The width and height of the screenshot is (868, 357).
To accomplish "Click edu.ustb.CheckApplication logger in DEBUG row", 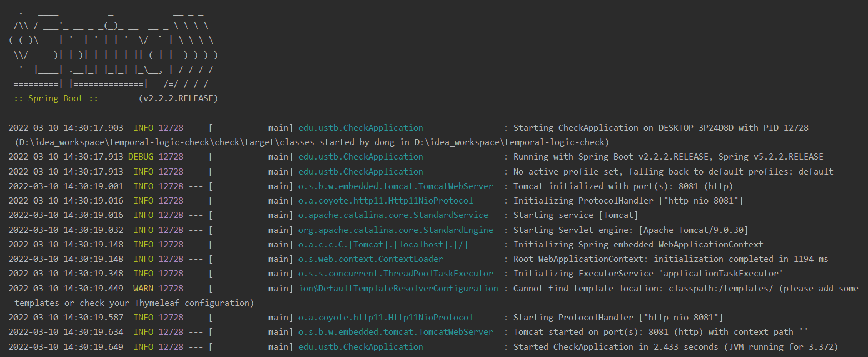I will coord(361,157).
